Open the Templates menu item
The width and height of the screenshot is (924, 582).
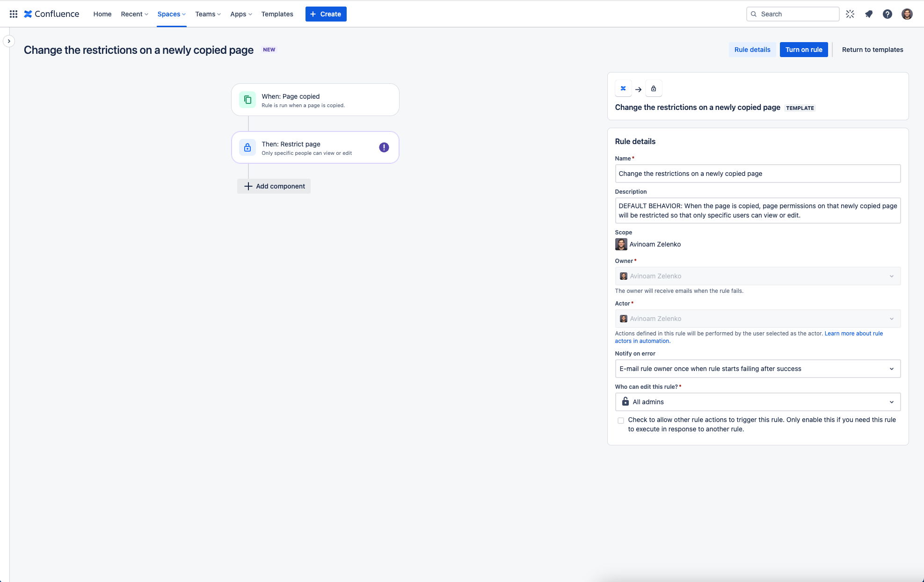277,14
